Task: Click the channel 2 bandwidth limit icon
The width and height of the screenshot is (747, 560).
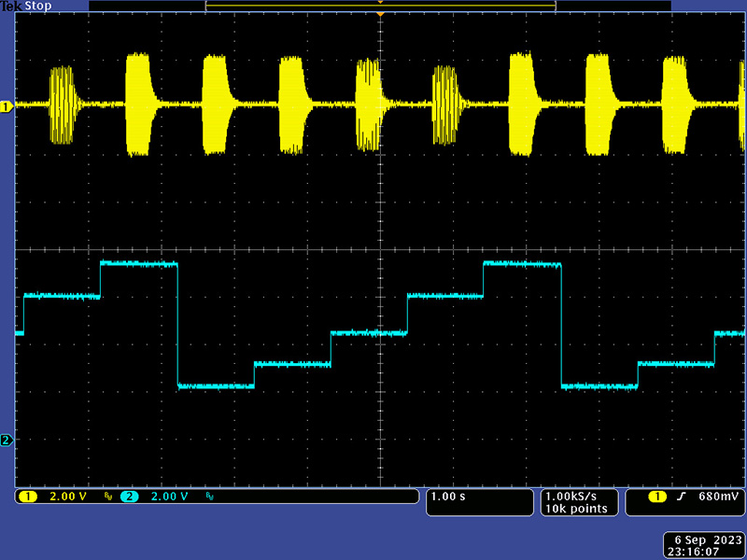Action: (211, 497)
